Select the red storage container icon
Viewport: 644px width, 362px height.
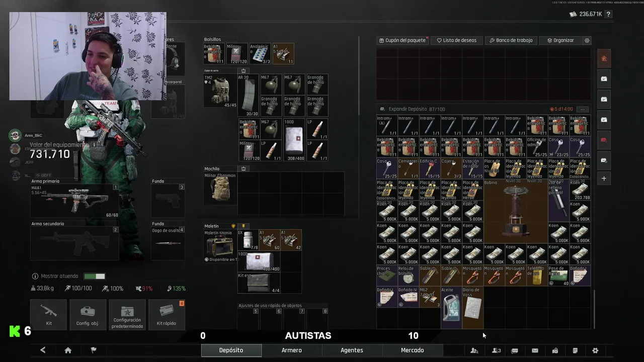pyautogui.click(x=604, y=140)
